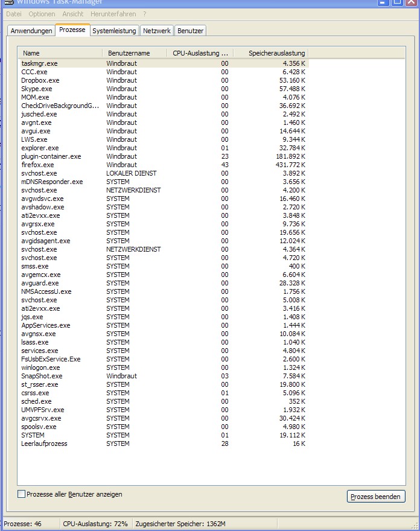Sort by Speicherauslastung column header
The image size is (420, 531).
272,53
